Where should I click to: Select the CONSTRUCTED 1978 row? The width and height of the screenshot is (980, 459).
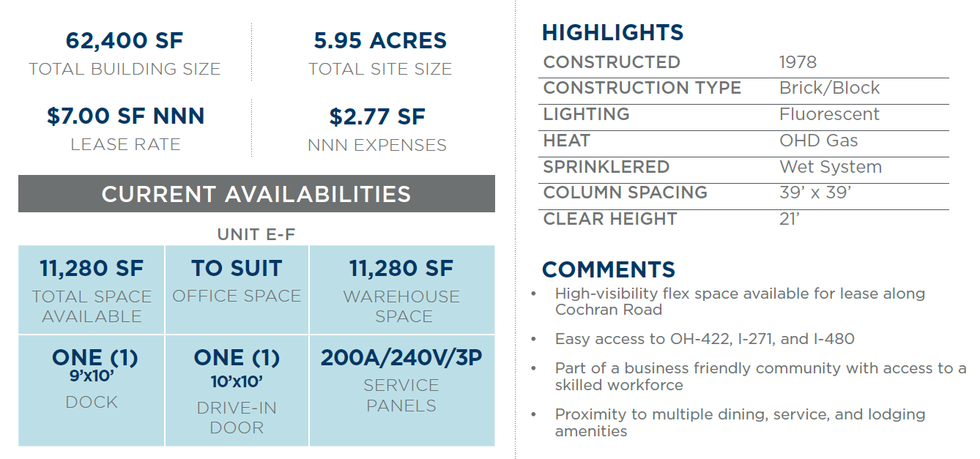pyautogui.click(x=746, y=63)
